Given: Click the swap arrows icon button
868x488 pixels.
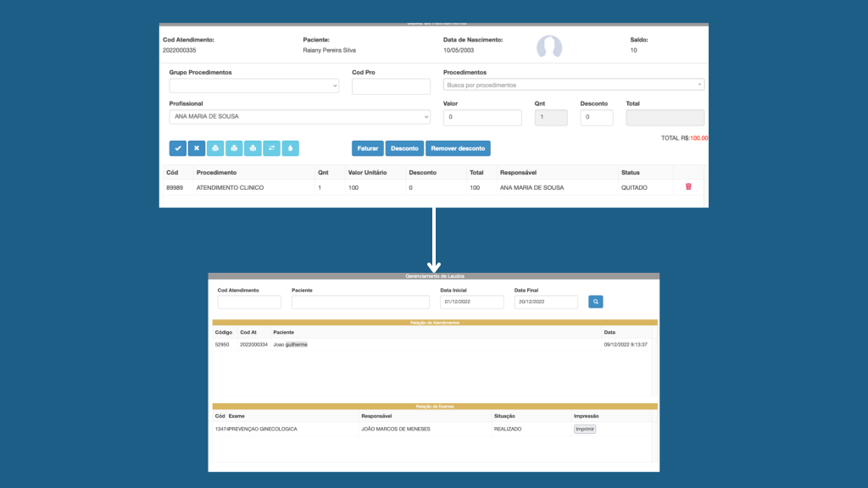Looking at the screenshot, I should pyautogui.click(x=271, y=148).
